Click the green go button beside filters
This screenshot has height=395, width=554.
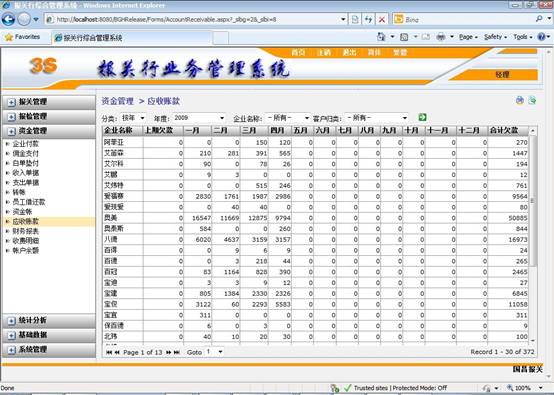point(422,117)
